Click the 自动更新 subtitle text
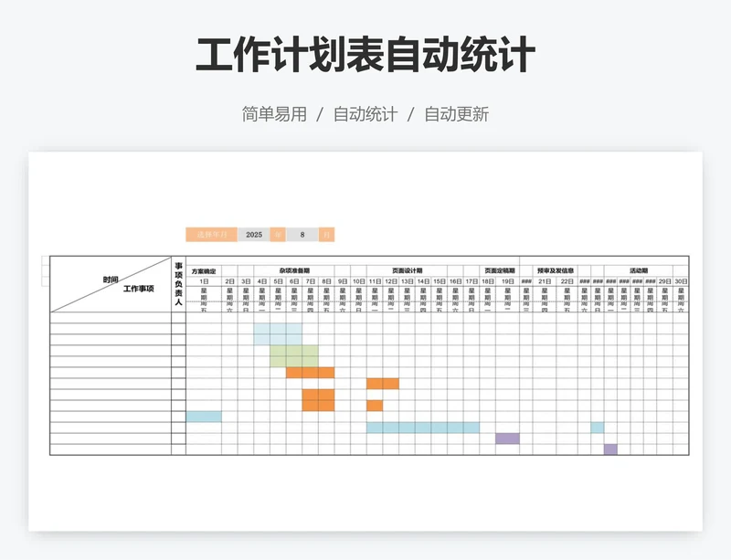 pyautogui.click(x=456, y=114)
